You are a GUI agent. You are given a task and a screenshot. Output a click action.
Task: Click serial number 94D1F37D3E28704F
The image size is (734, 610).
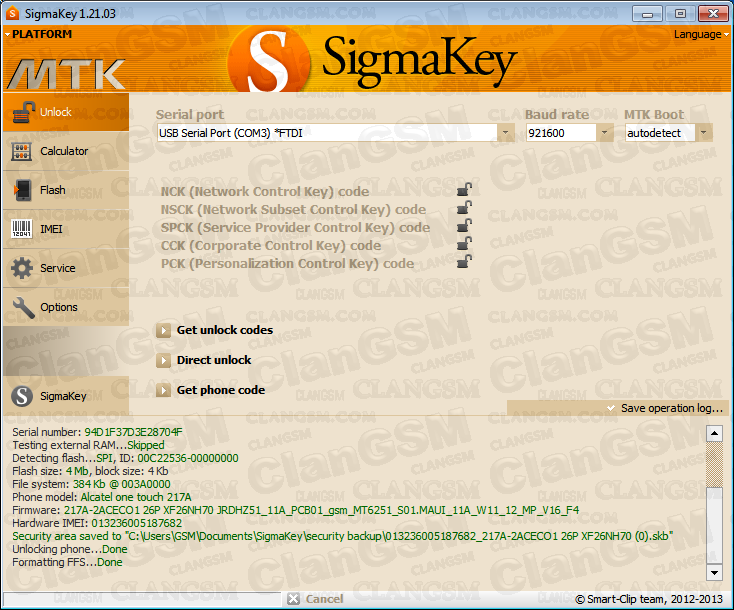(x=133, y=432)
